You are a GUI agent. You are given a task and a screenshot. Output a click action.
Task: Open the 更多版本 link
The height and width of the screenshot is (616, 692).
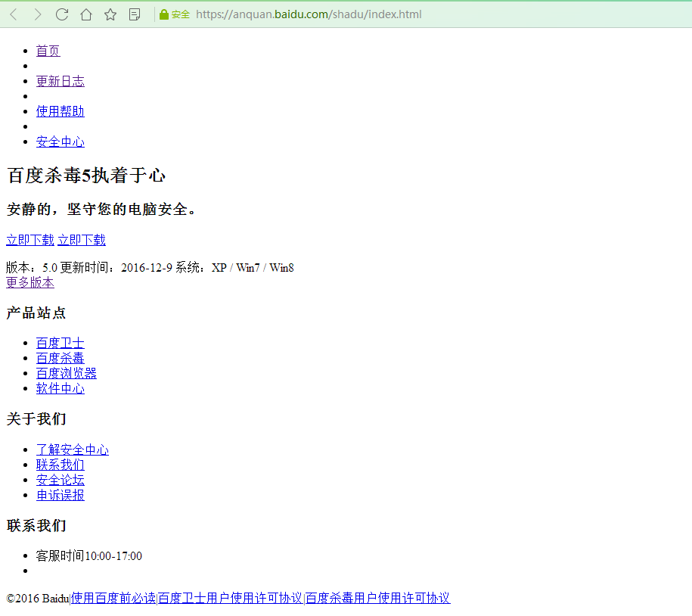point(30,282)
